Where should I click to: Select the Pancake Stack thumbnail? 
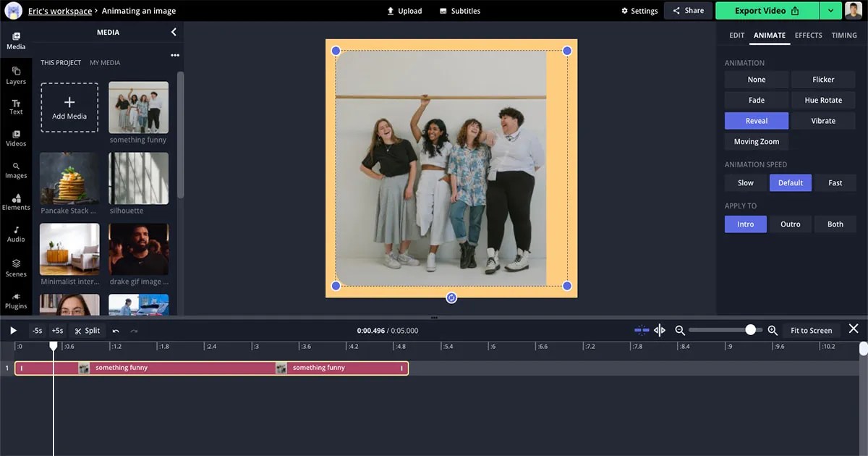[x=69, y=177]
